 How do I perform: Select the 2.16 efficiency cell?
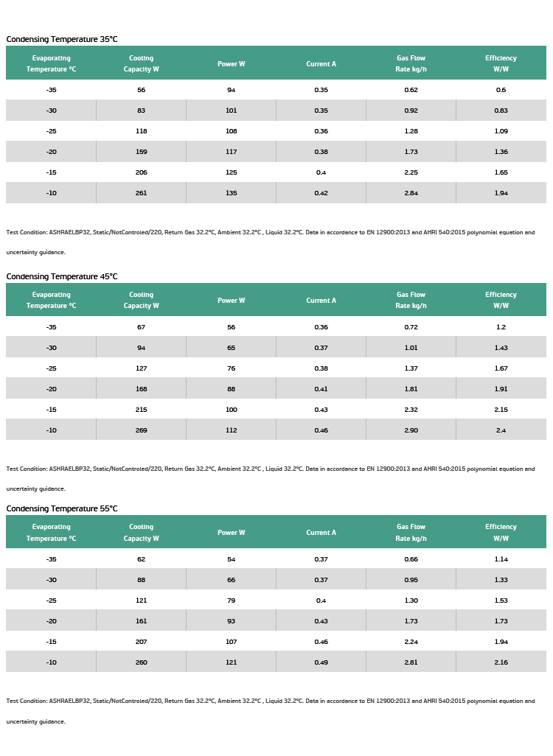pos(501,662)
